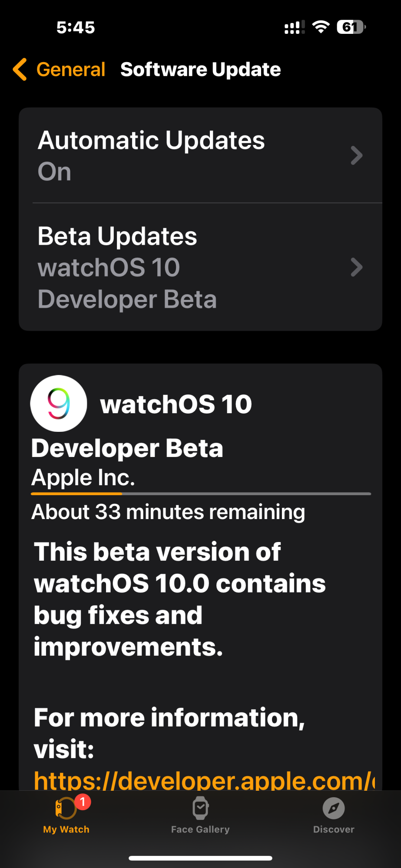Viewport: 401px width, 868px height.
Task: Click the download progress bar
Action: [x=201, y=494]
